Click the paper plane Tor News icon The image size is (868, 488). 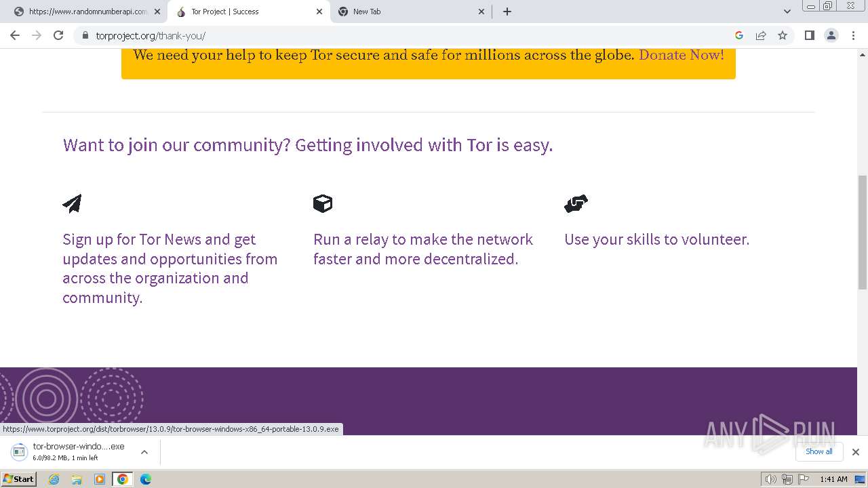tap(72, 203)
